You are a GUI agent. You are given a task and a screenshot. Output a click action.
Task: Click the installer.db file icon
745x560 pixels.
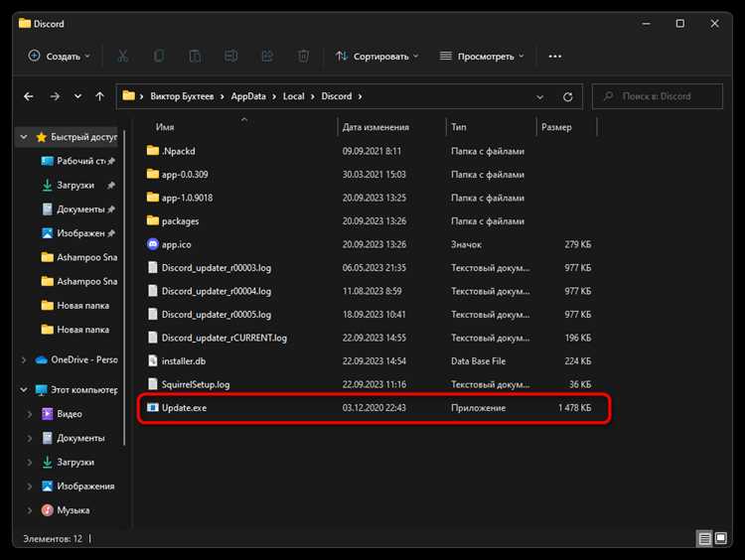pos(153,361)
